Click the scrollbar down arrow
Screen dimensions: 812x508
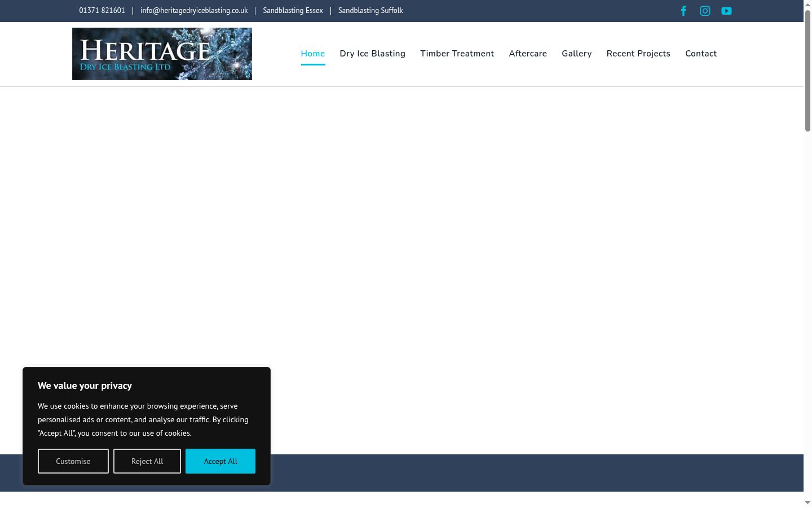tap(807, 503)
